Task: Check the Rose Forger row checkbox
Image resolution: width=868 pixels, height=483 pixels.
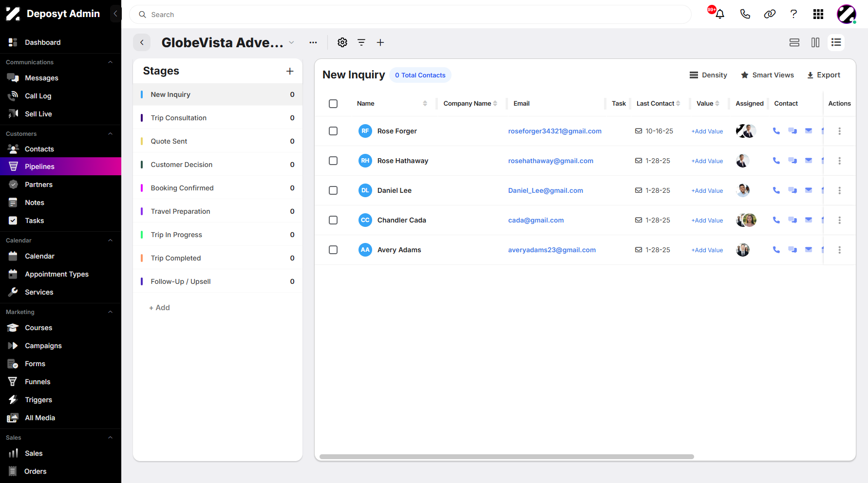Action: coord(333,131)
